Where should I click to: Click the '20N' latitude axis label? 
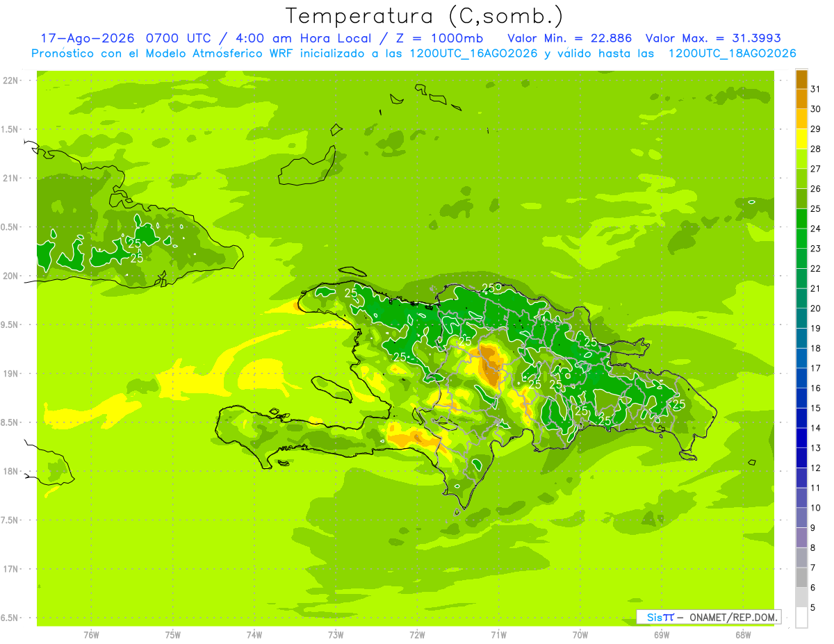pos(9,276)
